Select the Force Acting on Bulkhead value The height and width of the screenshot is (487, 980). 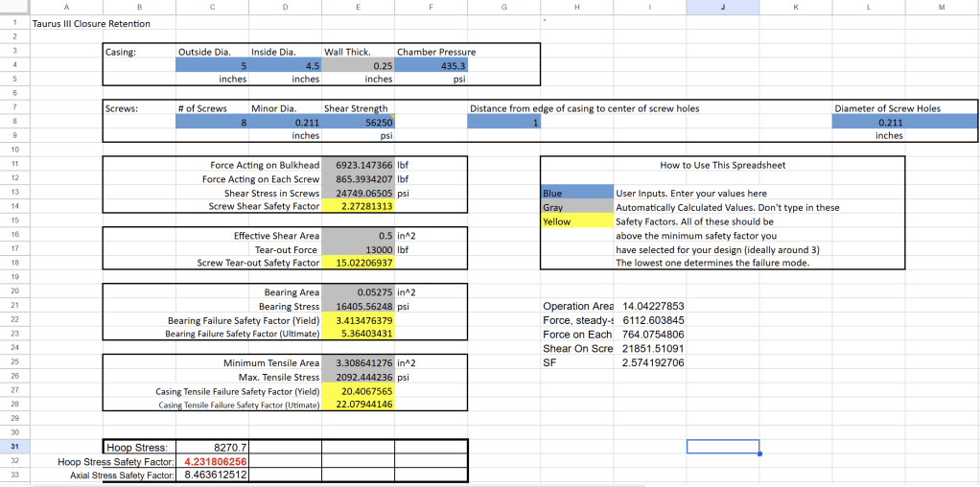coord(358,165)
